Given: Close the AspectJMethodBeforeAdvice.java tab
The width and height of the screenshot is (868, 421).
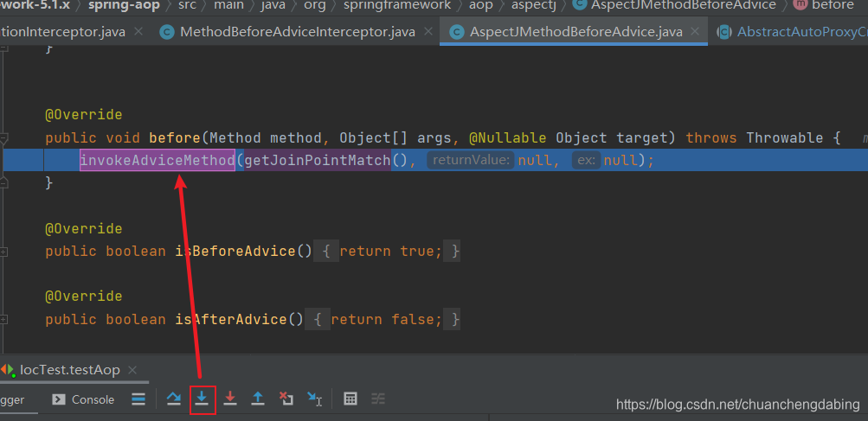Looking at the screenshot, I should point(694,31).
